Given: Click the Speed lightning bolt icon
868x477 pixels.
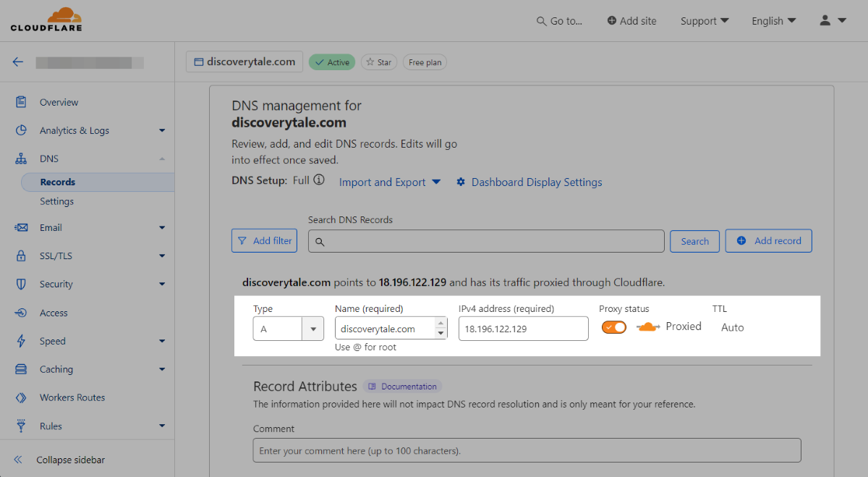Looking at the screenshot, I should (x=21, y=341).
